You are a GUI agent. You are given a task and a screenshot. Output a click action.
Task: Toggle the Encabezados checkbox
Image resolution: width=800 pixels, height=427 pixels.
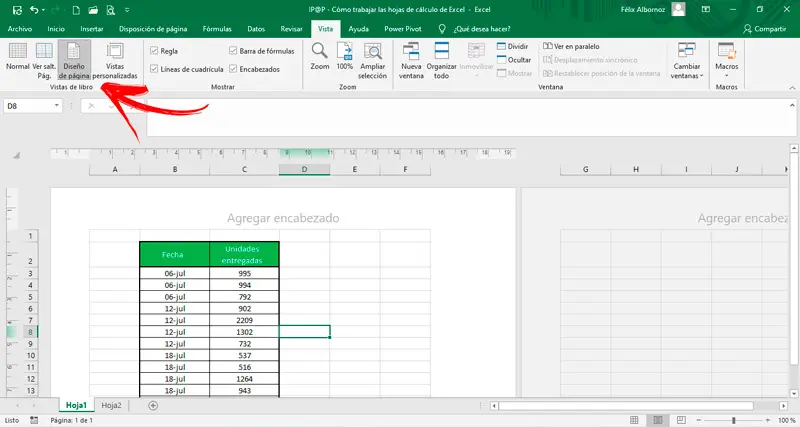click(233, 69)
